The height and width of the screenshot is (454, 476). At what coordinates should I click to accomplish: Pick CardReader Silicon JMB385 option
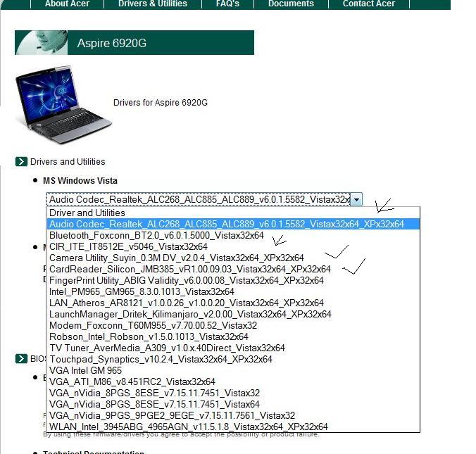(x=233, y=269)
